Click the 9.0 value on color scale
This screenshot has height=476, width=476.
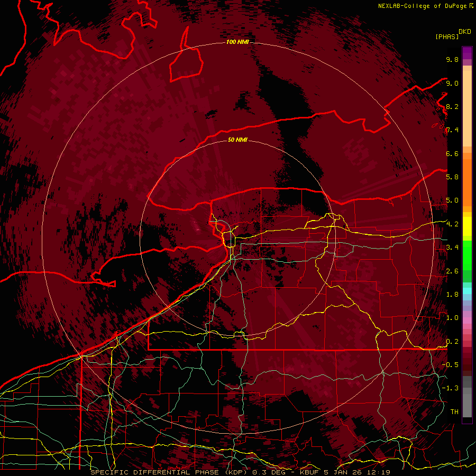pyautogui.click(x=452, y=83)
